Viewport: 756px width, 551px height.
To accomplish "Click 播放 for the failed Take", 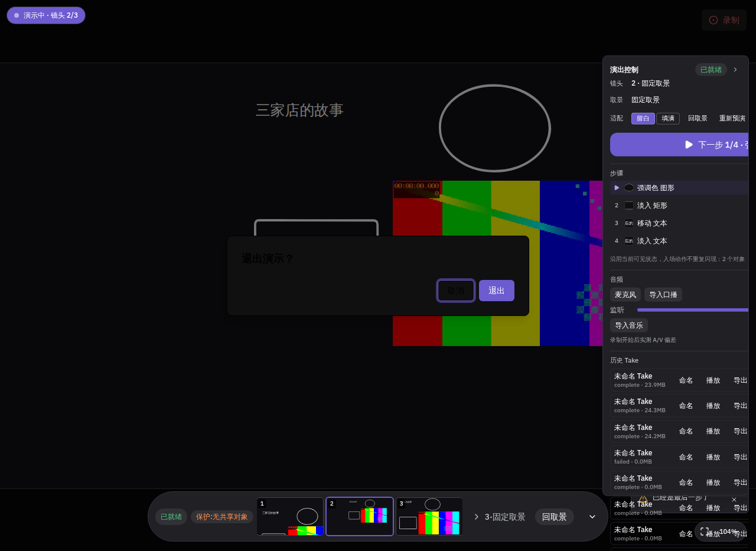I will pyautogui.click(x=713, y=457).
